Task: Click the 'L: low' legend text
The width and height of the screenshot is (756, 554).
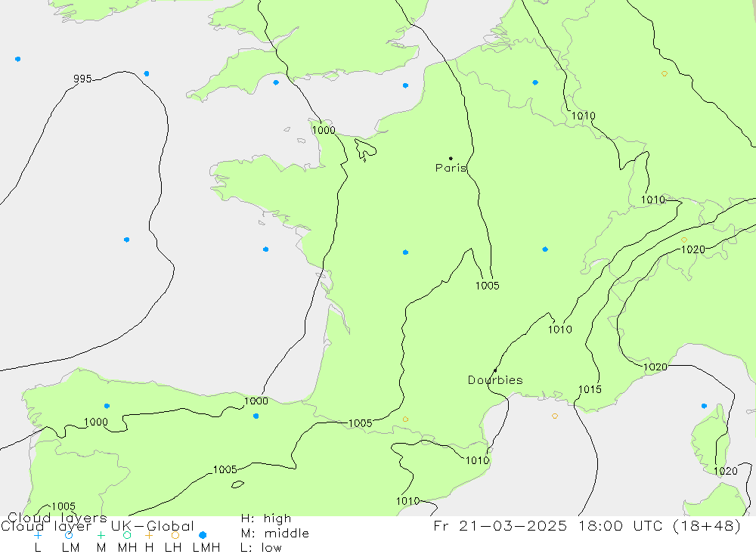Action: (261, 548)
